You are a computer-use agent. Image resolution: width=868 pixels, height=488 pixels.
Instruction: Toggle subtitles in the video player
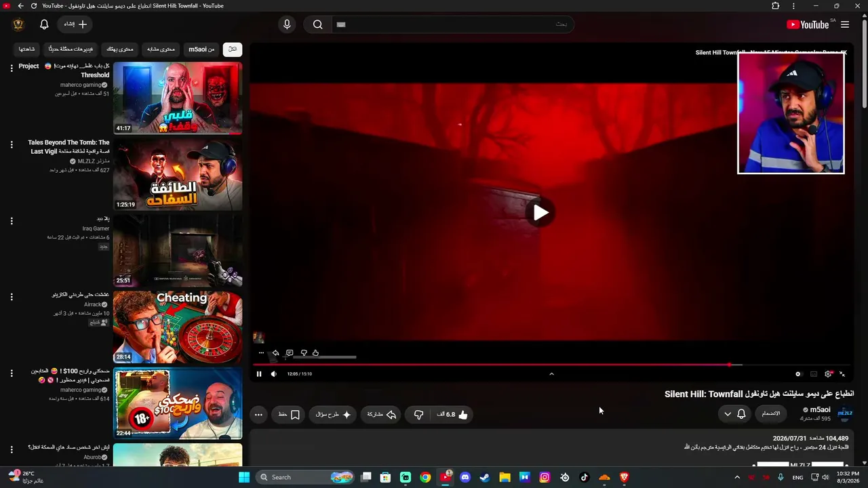tap(814, 374)
